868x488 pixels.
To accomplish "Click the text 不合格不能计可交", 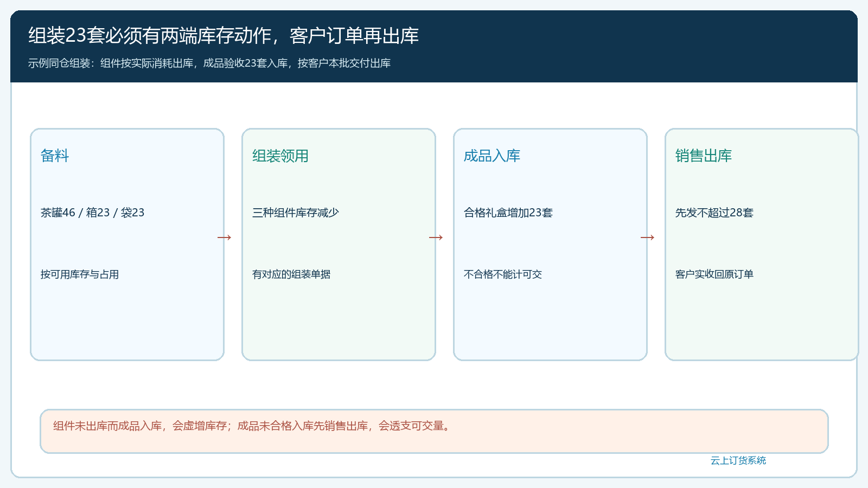I will pyautogui.click(x=503, y=274).
